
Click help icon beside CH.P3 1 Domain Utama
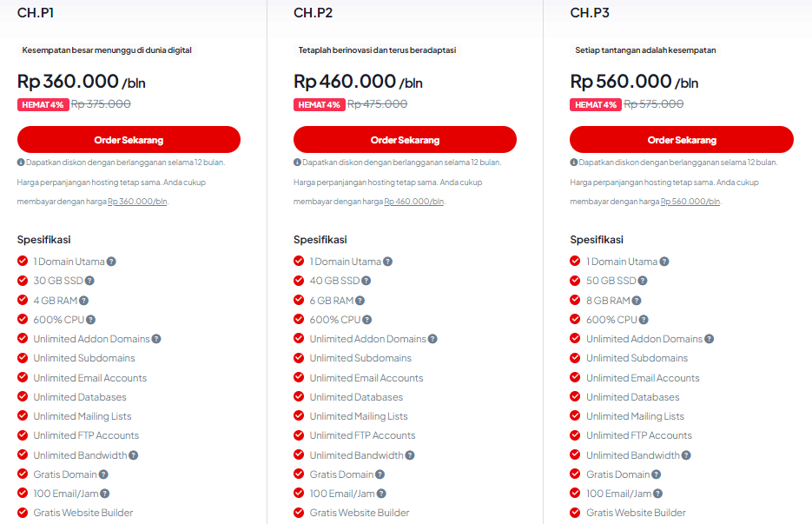coord(664,262)
